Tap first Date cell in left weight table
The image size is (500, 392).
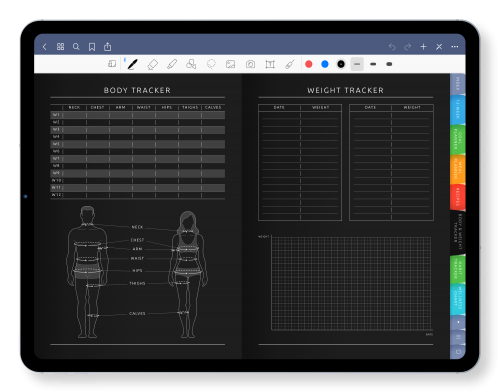pyautogui.click(x=280, y=115)
